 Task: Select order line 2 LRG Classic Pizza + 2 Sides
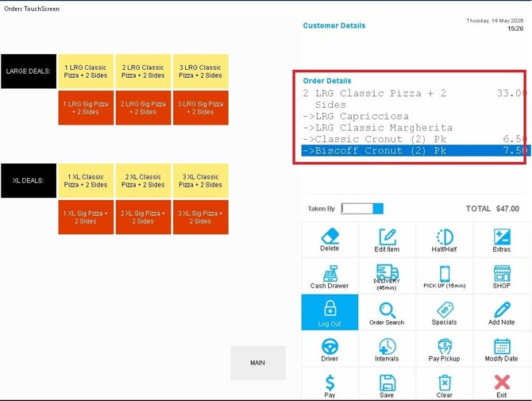[x=415, y=98]
